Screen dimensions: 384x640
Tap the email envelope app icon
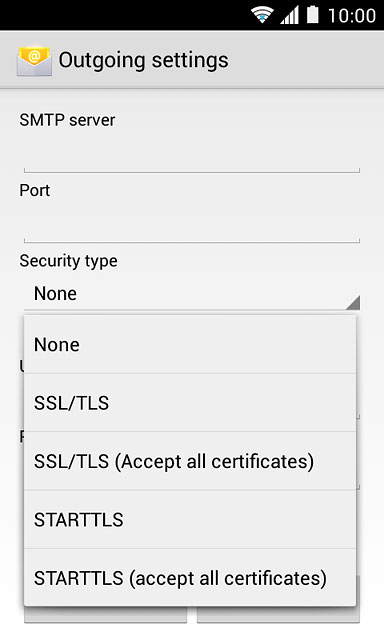click(x=34, y=61)
